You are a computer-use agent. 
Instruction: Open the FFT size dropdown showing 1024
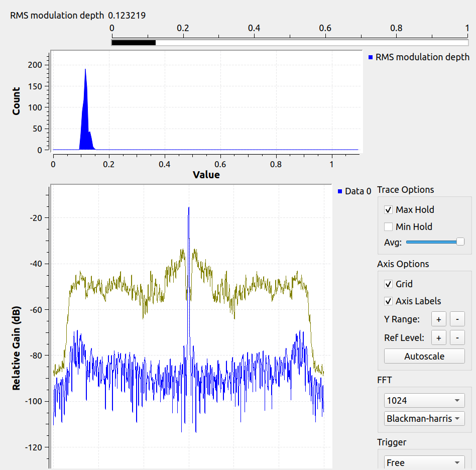[x=424, y=400]
